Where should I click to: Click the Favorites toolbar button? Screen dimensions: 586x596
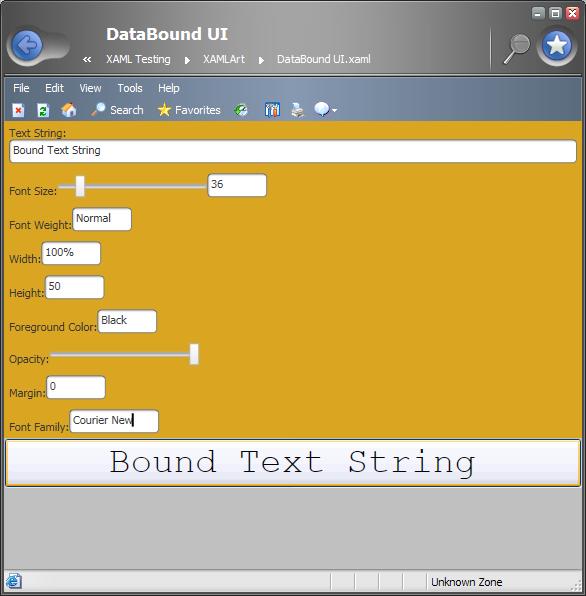coord(189,110)
